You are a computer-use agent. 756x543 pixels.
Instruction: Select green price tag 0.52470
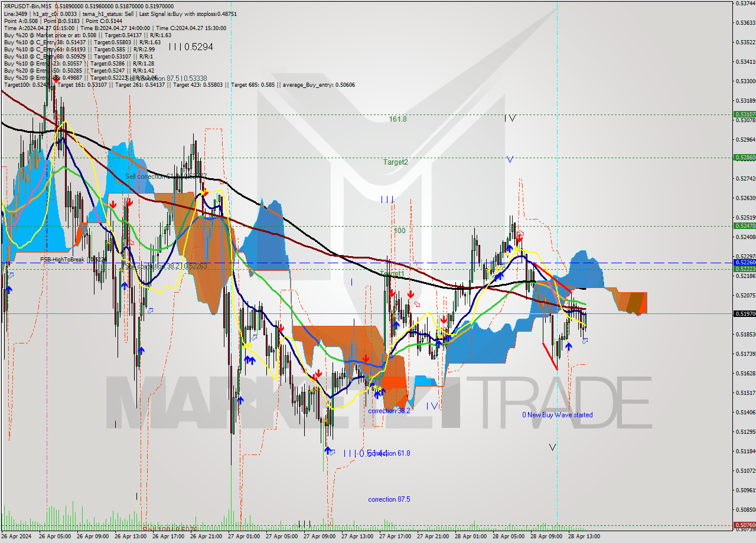(744, 225)
